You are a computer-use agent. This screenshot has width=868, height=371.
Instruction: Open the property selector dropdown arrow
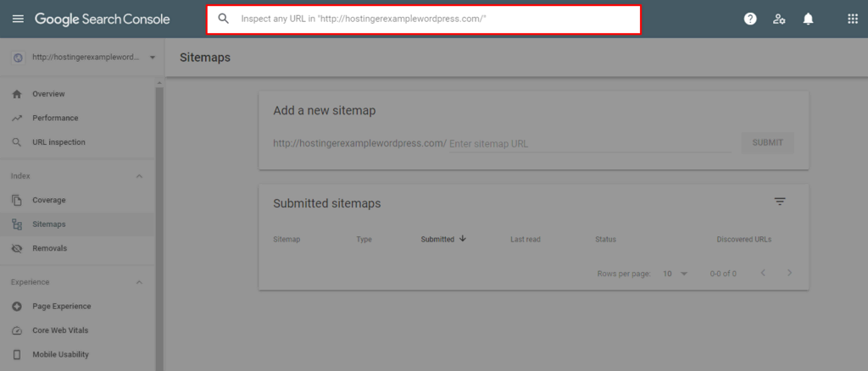pyautogui.click(x=153, y=58)
